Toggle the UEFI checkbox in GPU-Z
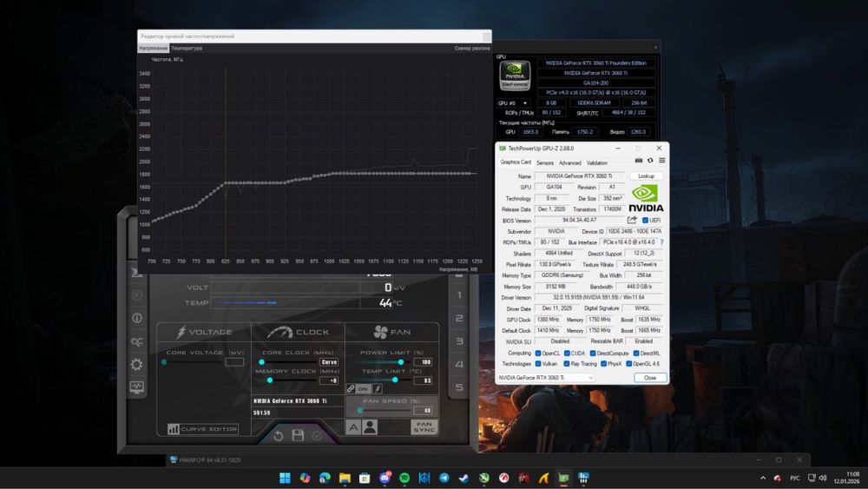The image size is (868, 489). (x=645, y=221)
